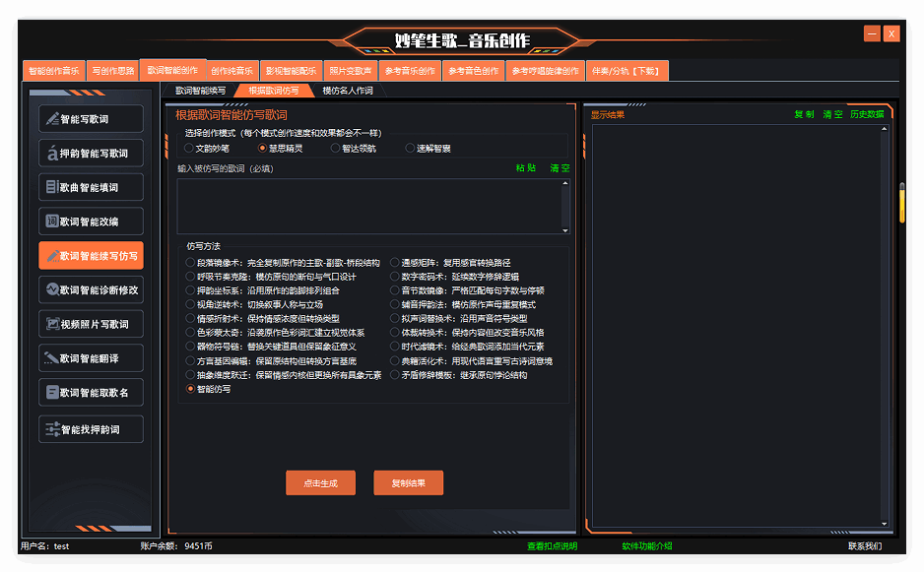924x572 pixels.
Task: Select the 数字密码术 imitation method
Action: (x=394, y=277)
